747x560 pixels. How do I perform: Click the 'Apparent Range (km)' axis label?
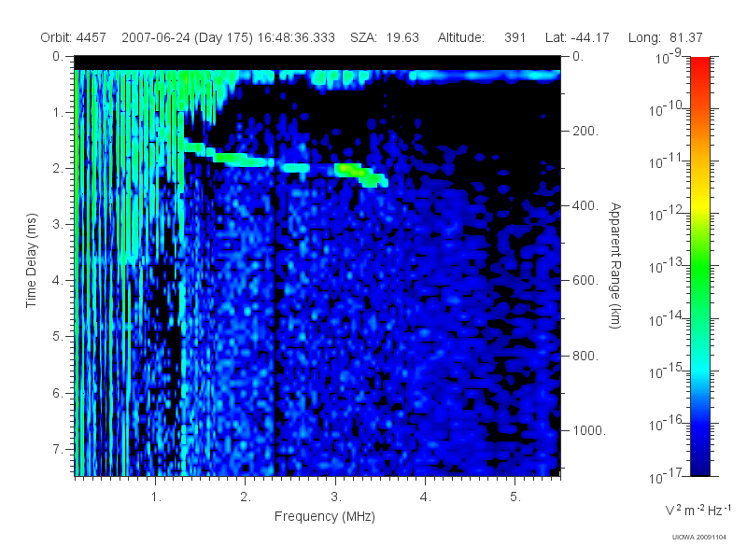coord(615,265)
